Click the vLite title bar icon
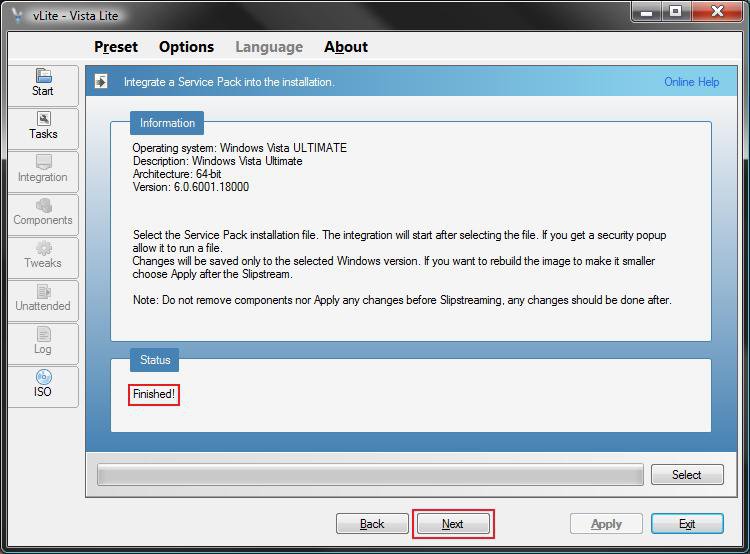 point(18,15)
